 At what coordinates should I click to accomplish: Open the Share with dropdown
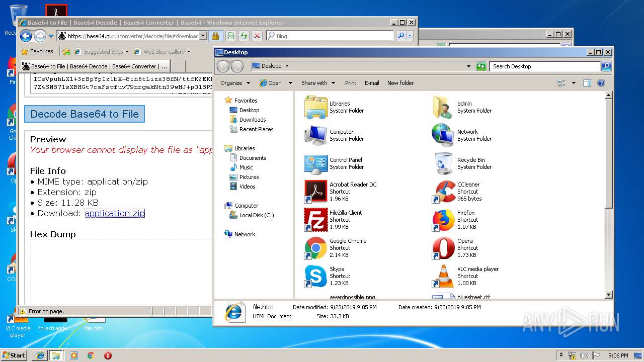click(x=318, y=83)
